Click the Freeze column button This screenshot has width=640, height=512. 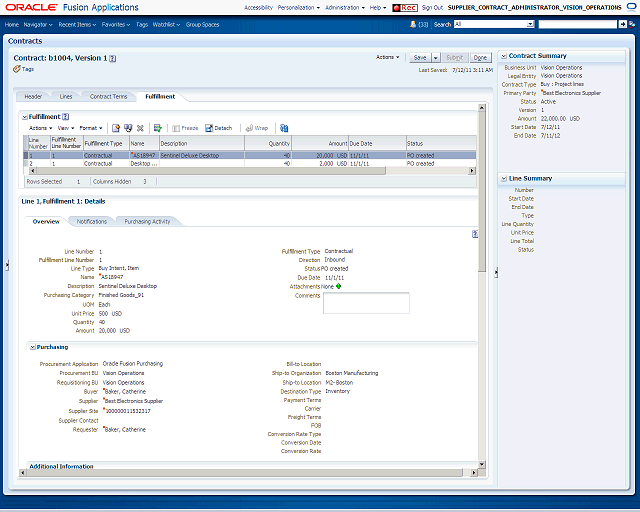(x=185, y=128)
